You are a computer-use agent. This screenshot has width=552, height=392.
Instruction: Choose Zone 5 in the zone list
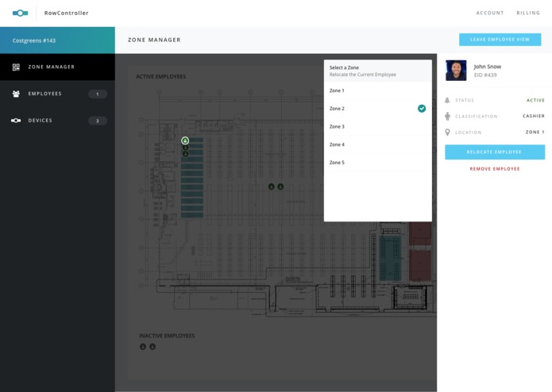pyautogui.click(x=378, y=163)
